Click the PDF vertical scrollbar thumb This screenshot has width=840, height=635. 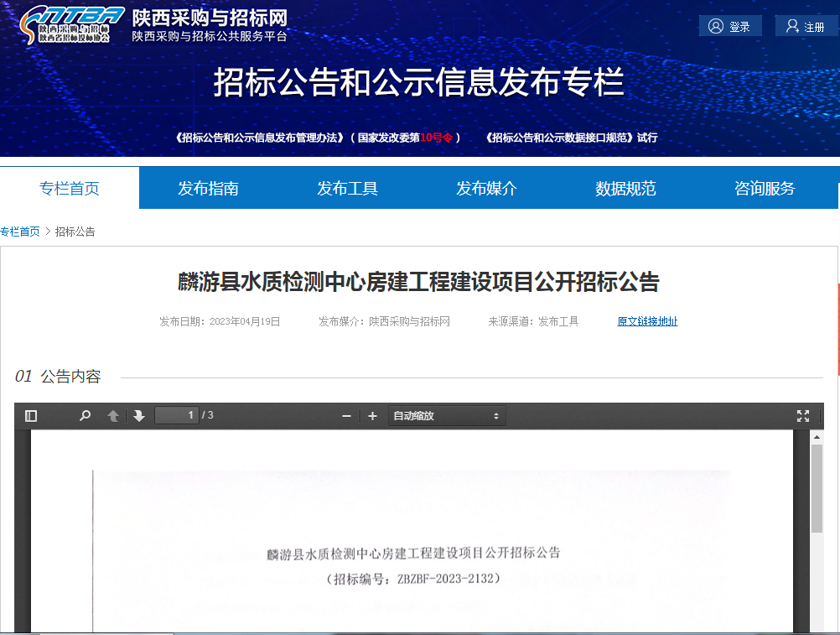click(817, 488)
